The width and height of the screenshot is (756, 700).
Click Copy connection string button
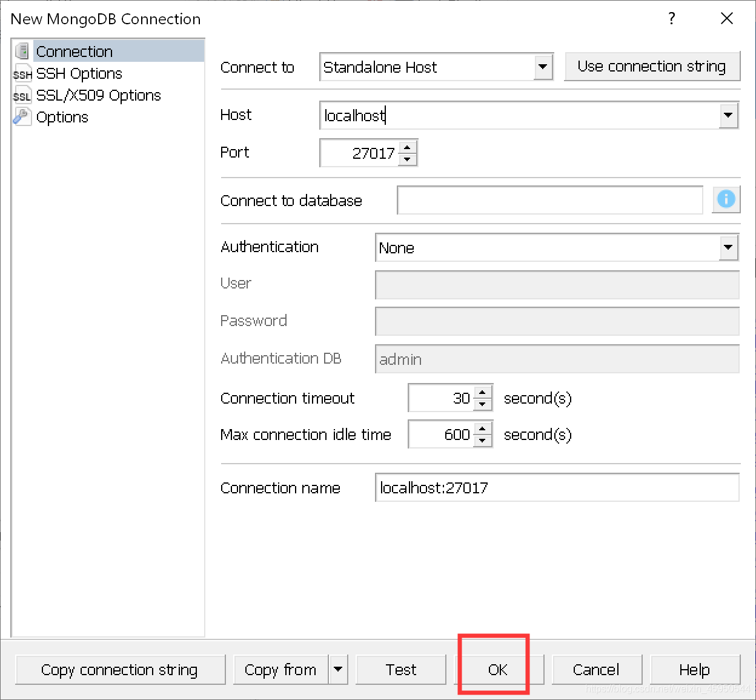[120, 670]
